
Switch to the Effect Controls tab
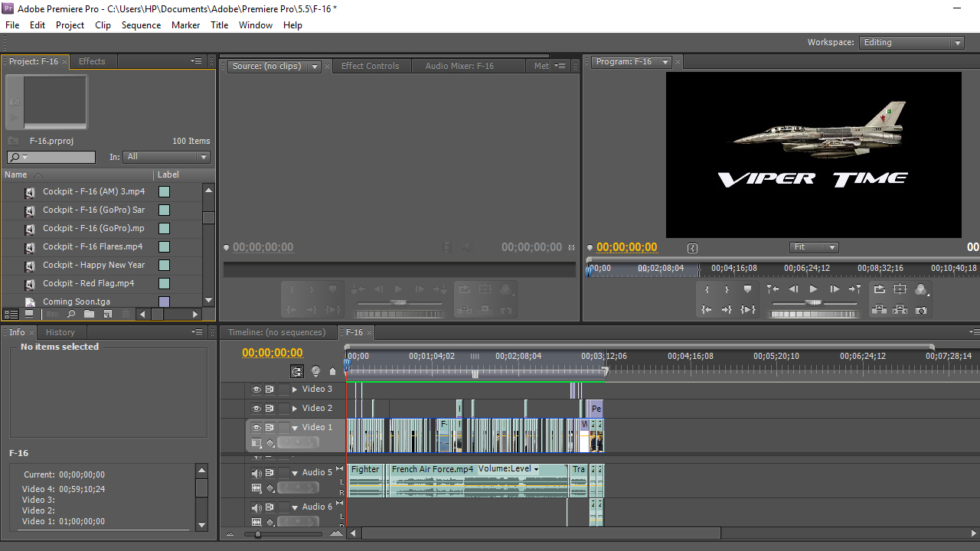pyautogui.click(x=370, y=66)
